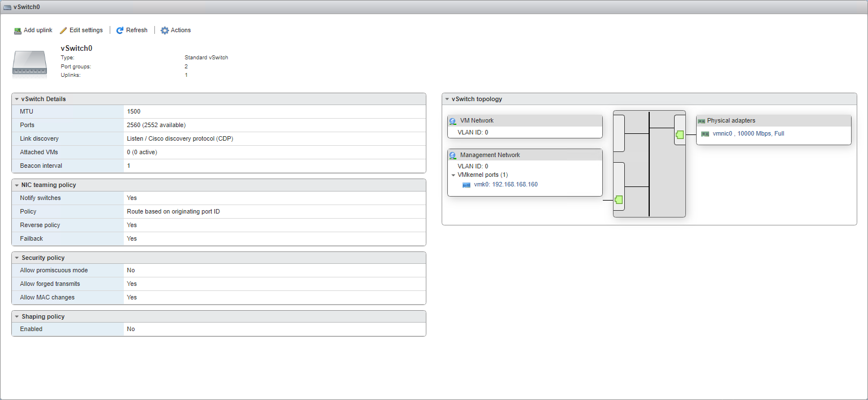Click the blue Refresh arrow icon

[120, 31]
